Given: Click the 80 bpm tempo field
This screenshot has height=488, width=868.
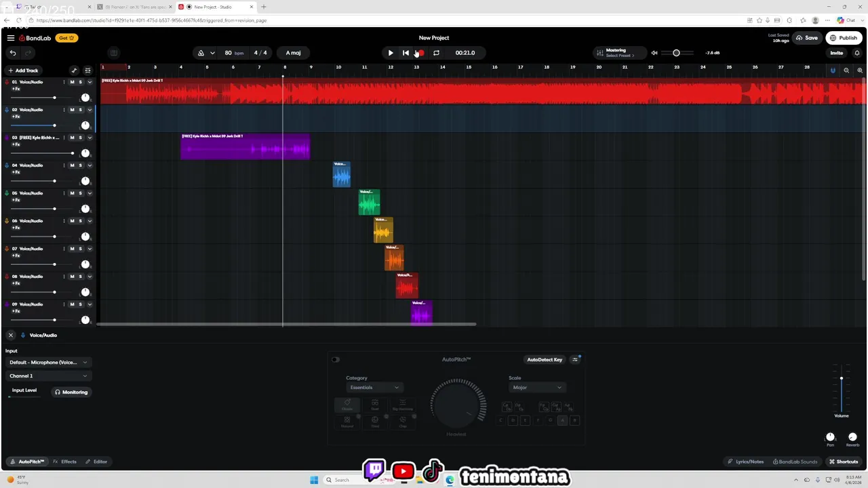Looking at the screenshot, I should point(234,53).
